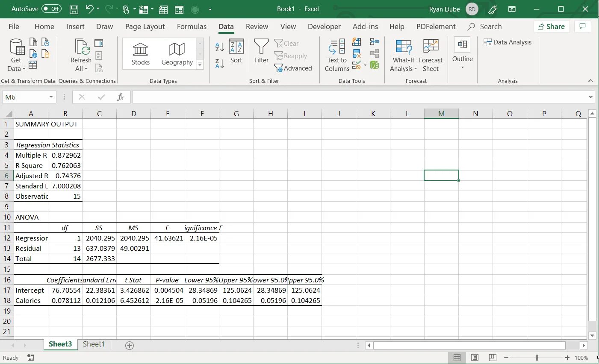The height and width of the screenshot is (364, 599).
Task: Switch to Page Break Preview
Action: [493, 358]
